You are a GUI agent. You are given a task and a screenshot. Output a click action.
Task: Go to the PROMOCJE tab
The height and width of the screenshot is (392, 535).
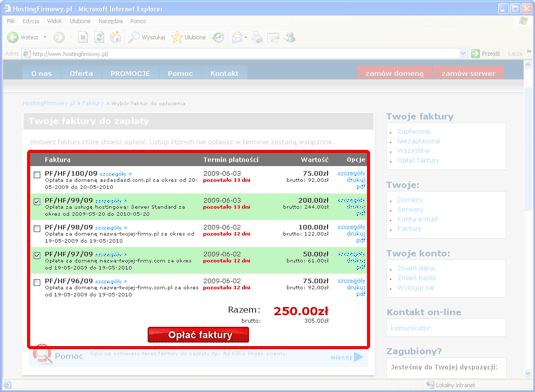pos(130,73)
